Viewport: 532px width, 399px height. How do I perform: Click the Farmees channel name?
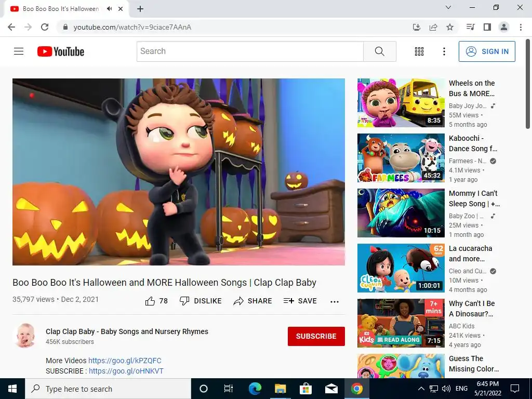click(468, 161)
